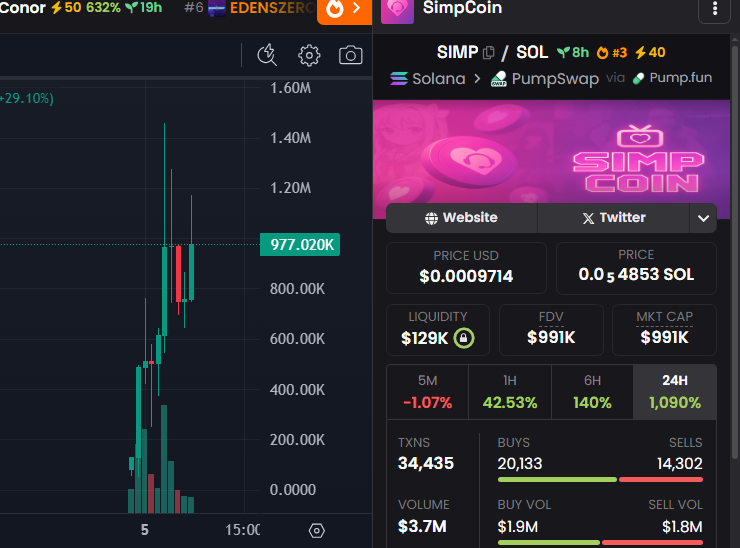Click the SELLS 14,302 value
740x548 pixels.
[x=680, y=464]
